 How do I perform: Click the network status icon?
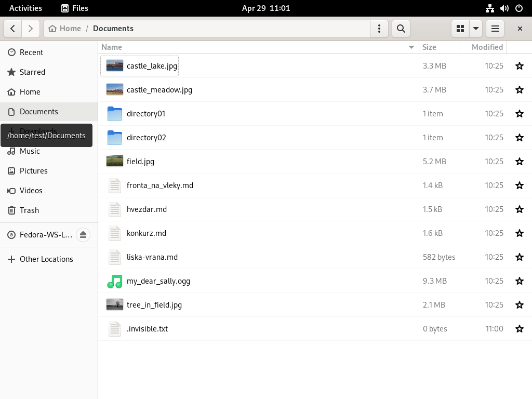click(x=490, y=8)
